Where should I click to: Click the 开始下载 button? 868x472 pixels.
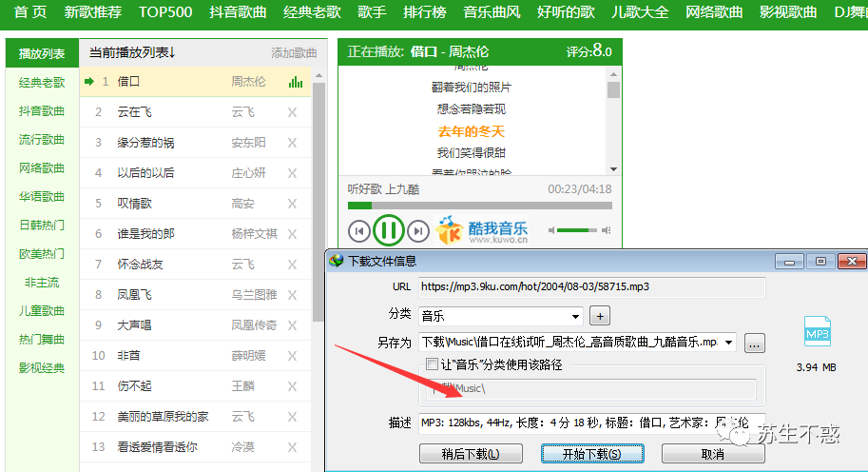pyautogui.click(x=591, y=454)
